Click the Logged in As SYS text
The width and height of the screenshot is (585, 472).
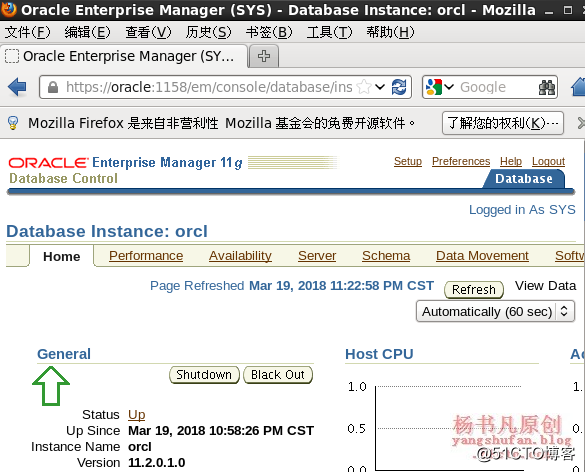pos(522,210)
